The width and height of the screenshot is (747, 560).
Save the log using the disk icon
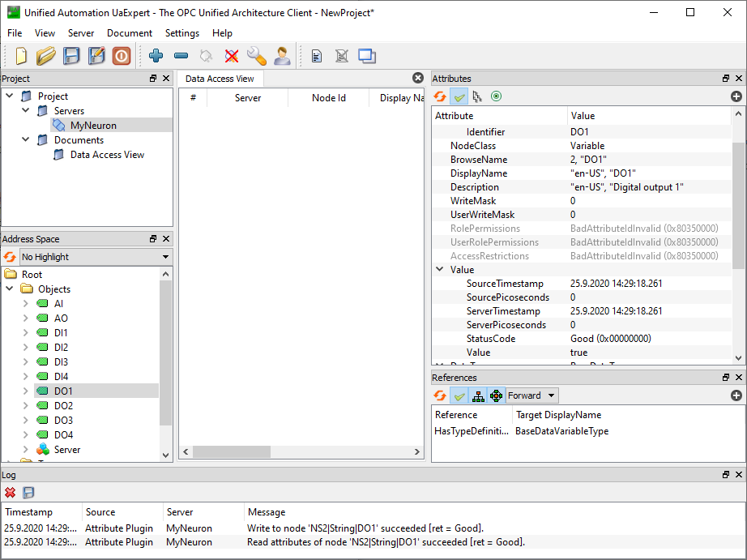pyautogui.click(x=28, y=492)
